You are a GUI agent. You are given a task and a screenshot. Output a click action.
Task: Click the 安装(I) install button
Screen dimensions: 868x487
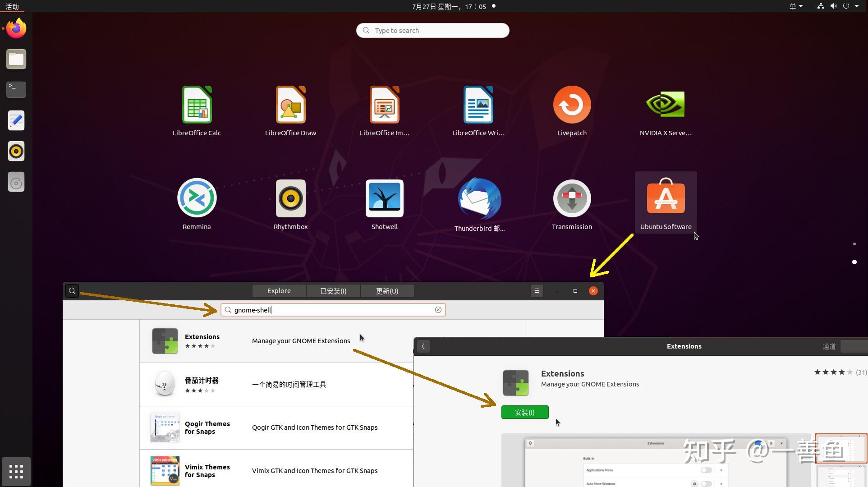click(524, 412)
